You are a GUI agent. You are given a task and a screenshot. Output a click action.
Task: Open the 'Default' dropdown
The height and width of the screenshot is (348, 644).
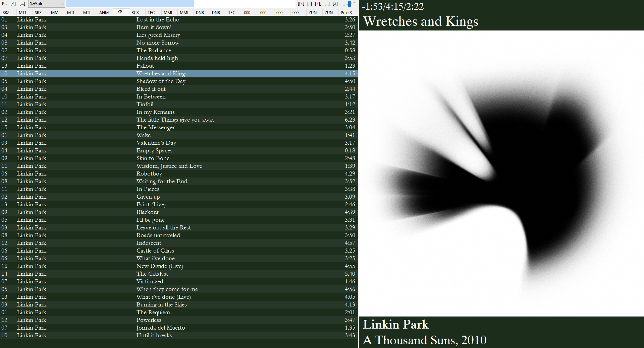point(46,4)
